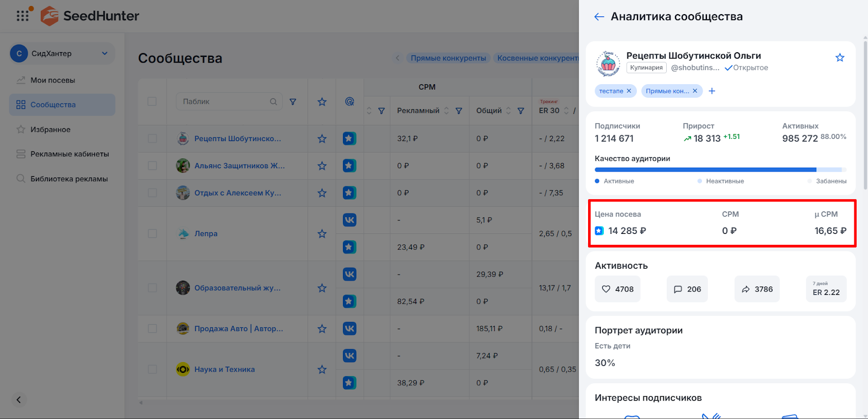The height and width of the screenshot is (419, 868).
Task: Star the Рецепты Шобутинской Ольги community in panel
Action: point(840,58)
